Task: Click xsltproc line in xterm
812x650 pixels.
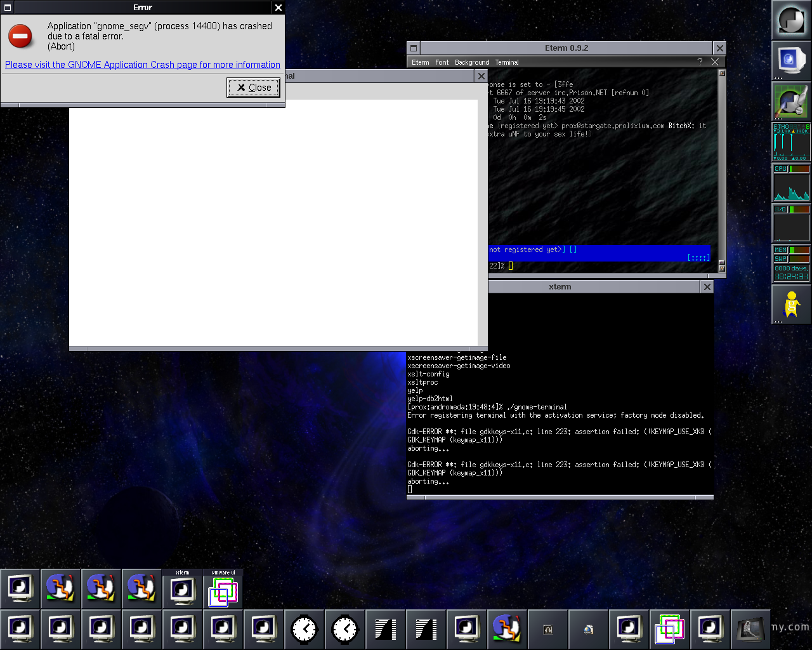Action: (422, 382)
